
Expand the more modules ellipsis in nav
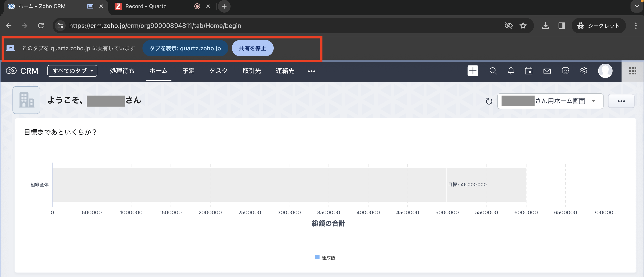coord(311,71)
